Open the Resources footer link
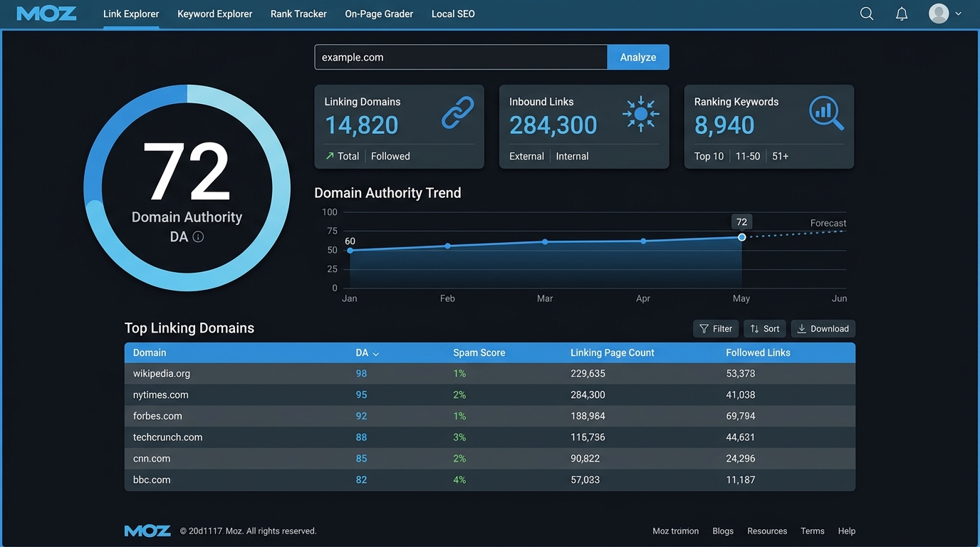This screenshot has height=547, width=980. (767, 531)
